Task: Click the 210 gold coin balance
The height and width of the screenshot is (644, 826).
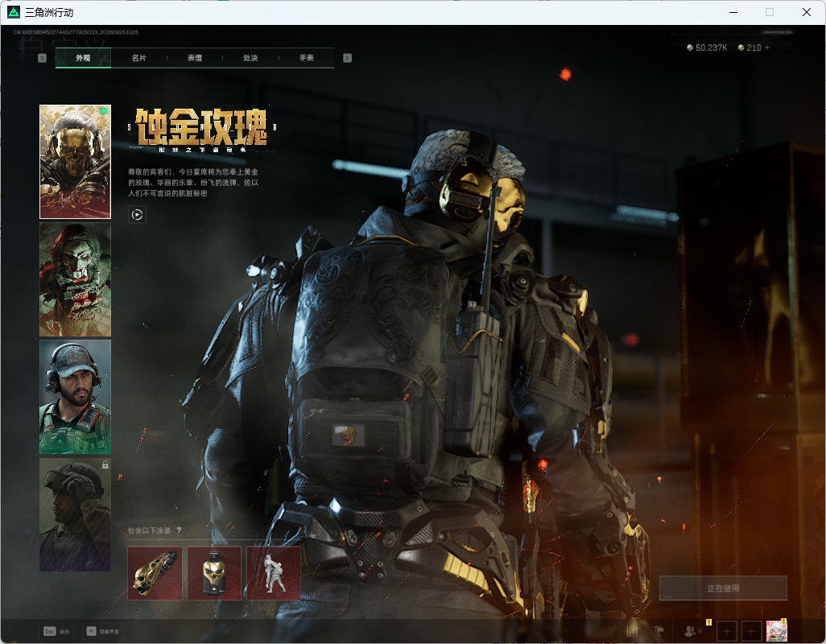Action: pos(750,47)
